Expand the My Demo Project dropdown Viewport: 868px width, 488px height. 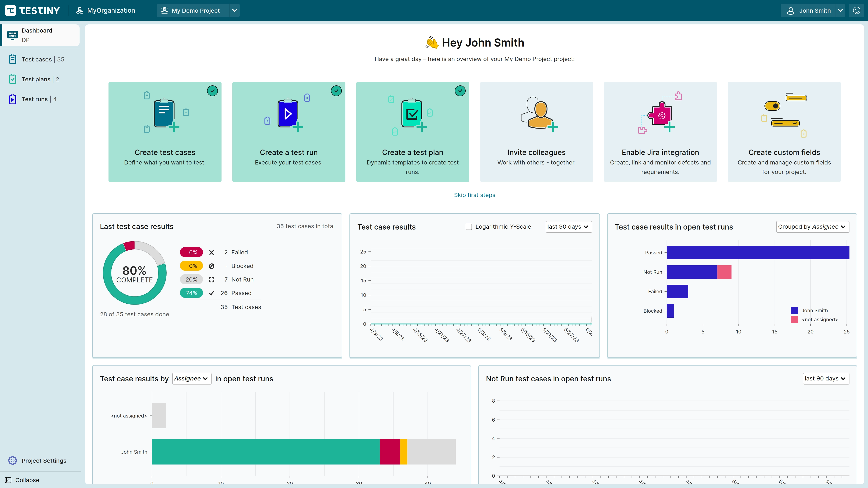tap(235, 10)
